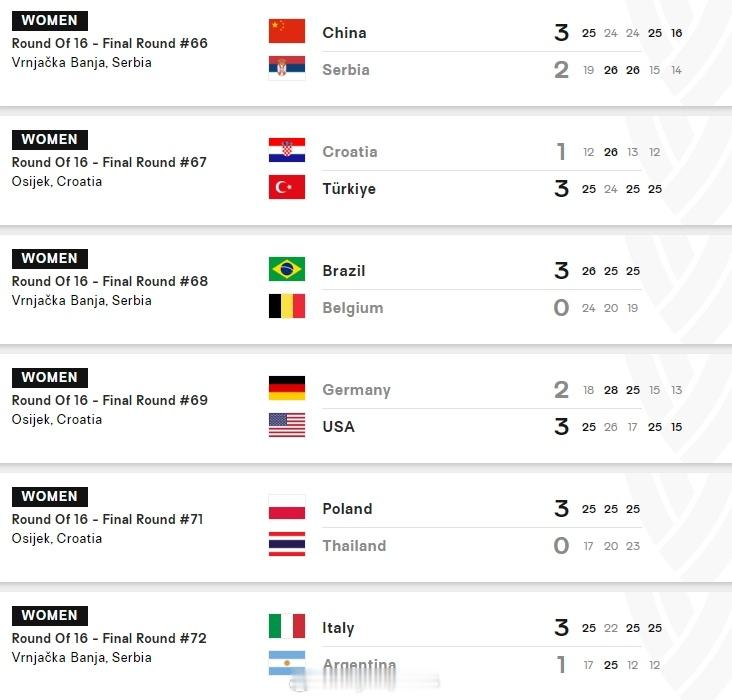Click the Türkiye team name
Viewport: 732px width, 700px height.
349,189
